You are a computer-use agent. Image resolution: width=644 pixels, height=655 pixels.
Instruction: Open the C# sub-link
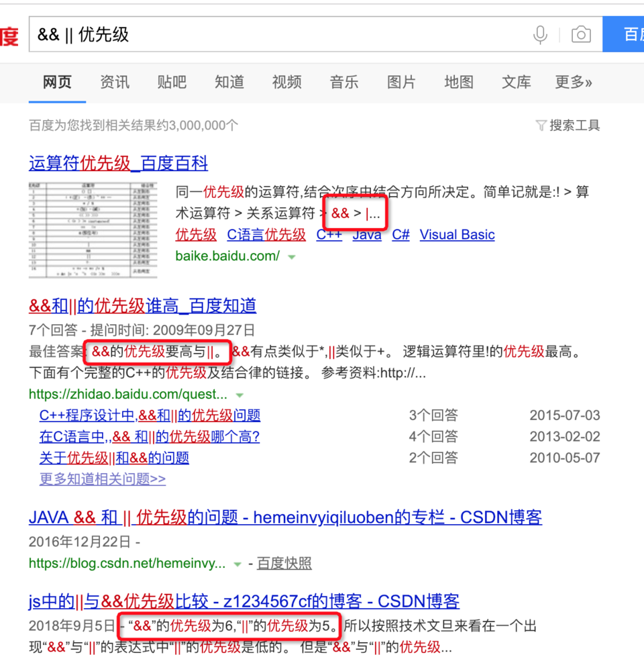point(400,235)
